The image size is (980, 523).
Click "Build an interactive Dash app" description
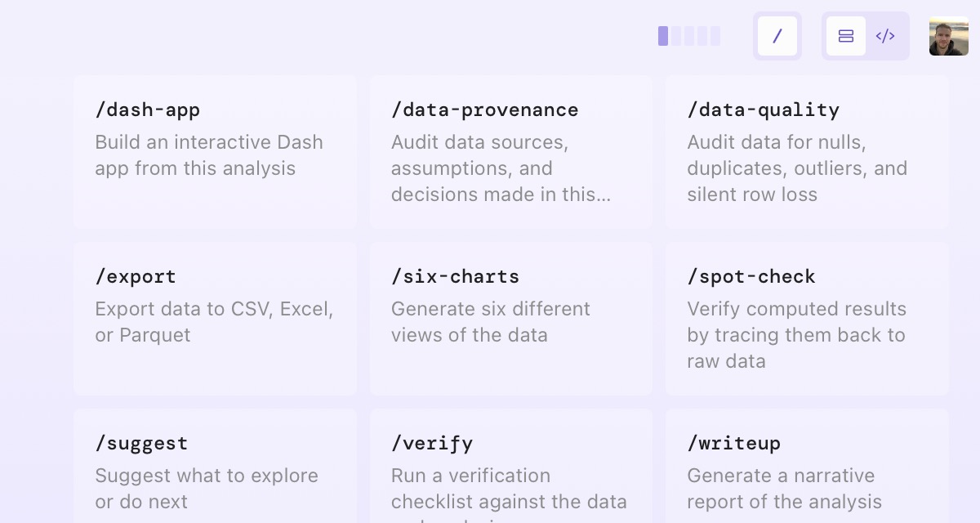pos(209,155)
